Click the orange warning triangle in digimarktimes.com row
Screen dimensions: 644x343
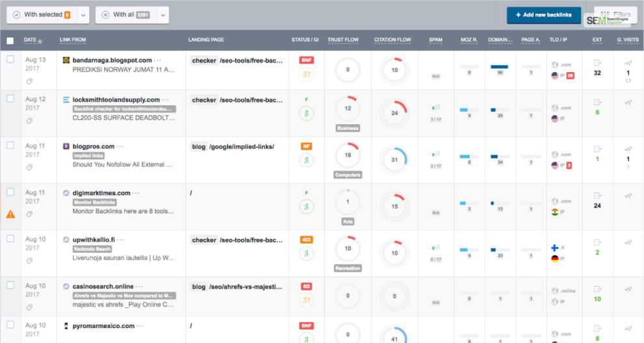pyautogui.click(x=10, y=214)
